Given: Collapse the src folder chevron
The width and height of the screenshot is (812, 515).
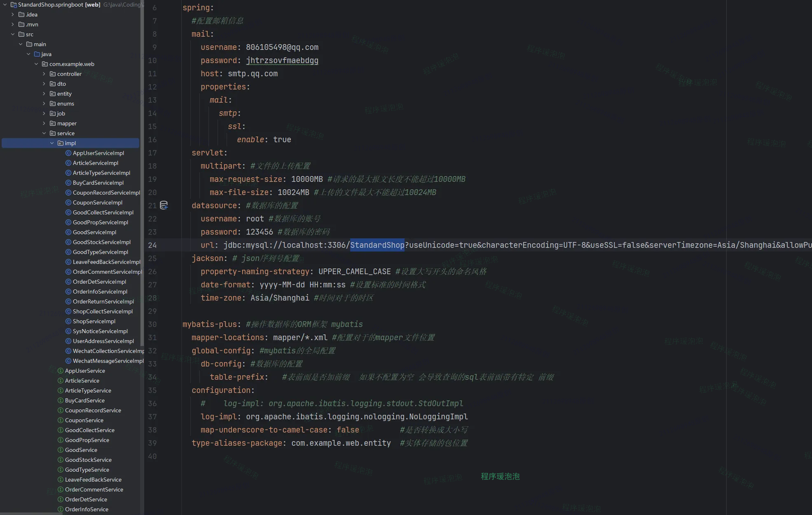Looking at the screenshot, I should (12, 34).
